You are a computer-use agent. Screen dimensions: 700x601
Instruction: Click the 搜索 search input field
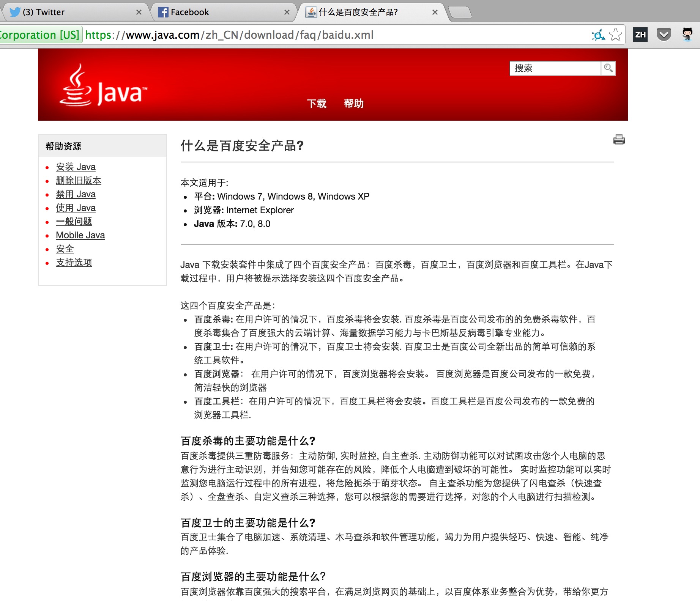click(x=555, y=68)
